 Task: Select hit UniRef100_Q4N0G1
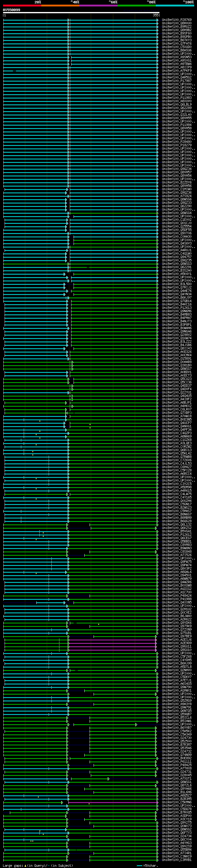(177, 426)
